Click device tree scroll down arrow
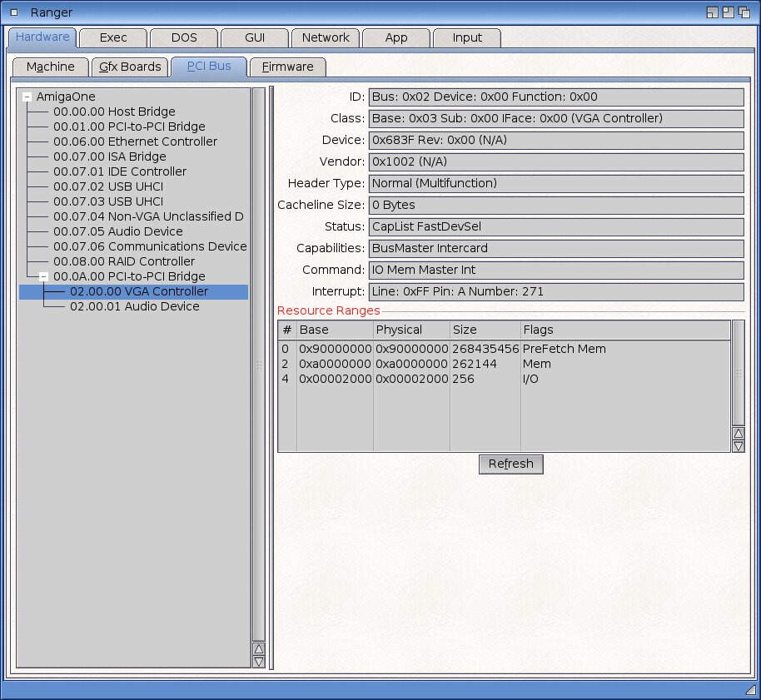 coord(259,662)
